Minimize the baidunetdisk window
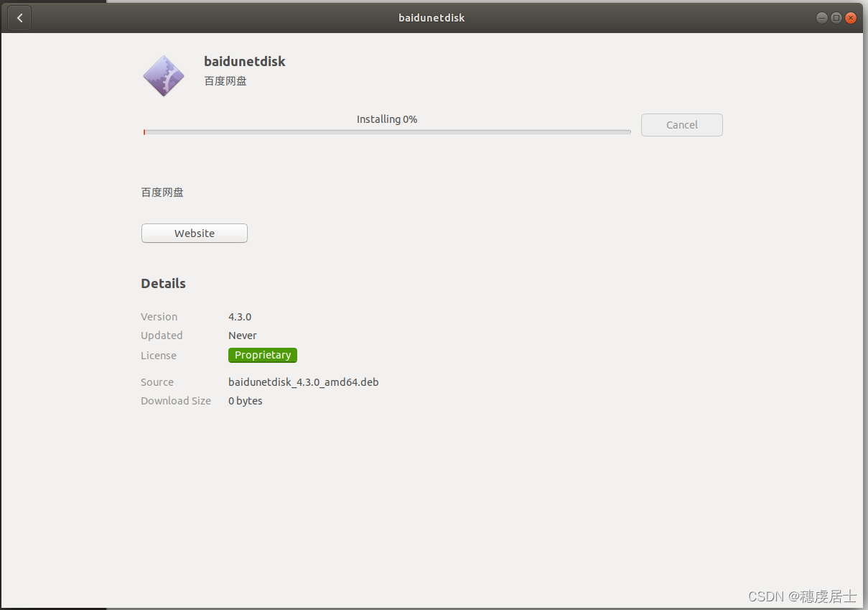The image size is (868, 610). coord(822,18)
